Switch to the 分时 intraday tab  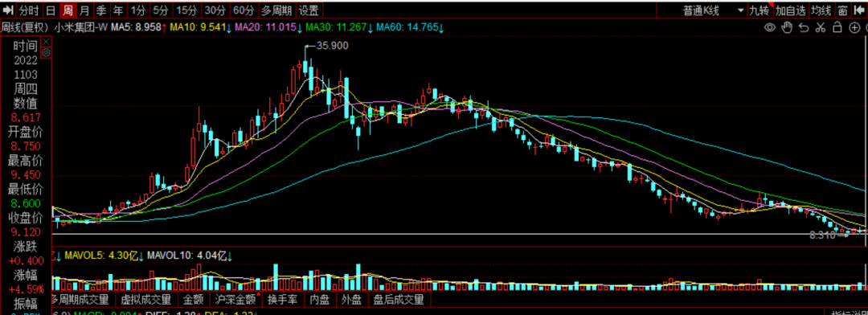pyautogui.click(x=30, y=10)
